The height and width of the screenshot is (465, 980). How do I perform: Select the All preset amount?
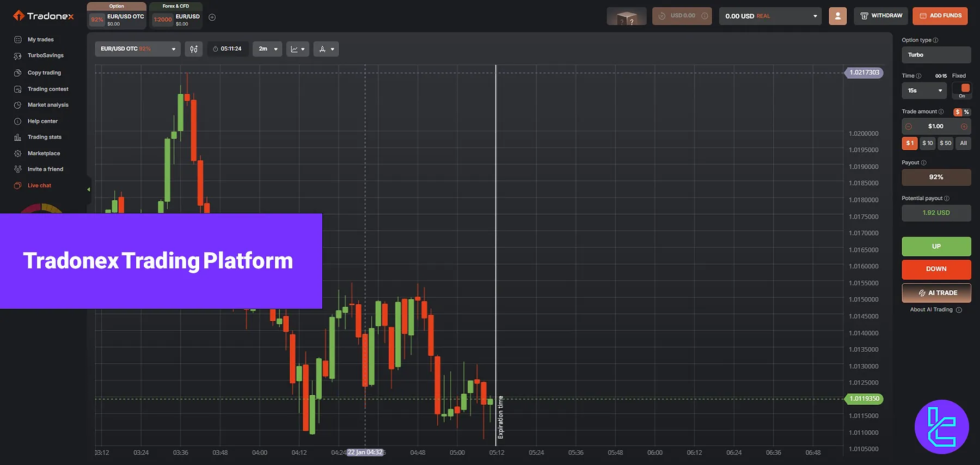[964, 143]
